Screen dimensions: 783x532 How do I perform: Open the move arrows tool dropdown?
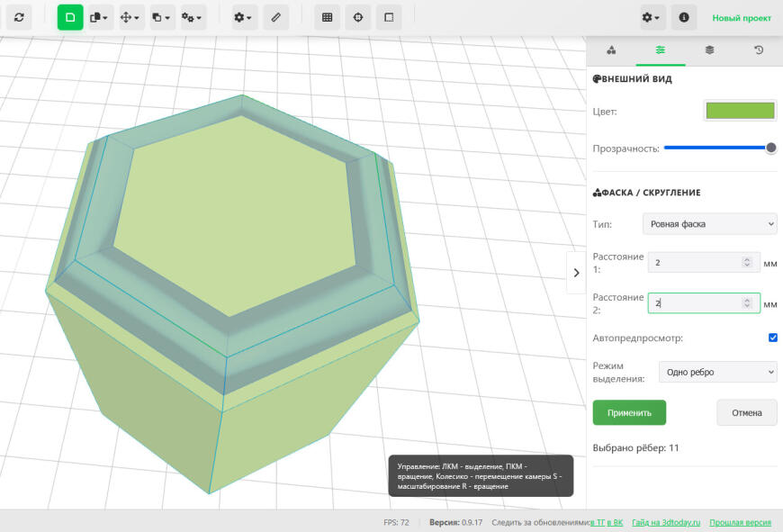[x=131, y=17]
